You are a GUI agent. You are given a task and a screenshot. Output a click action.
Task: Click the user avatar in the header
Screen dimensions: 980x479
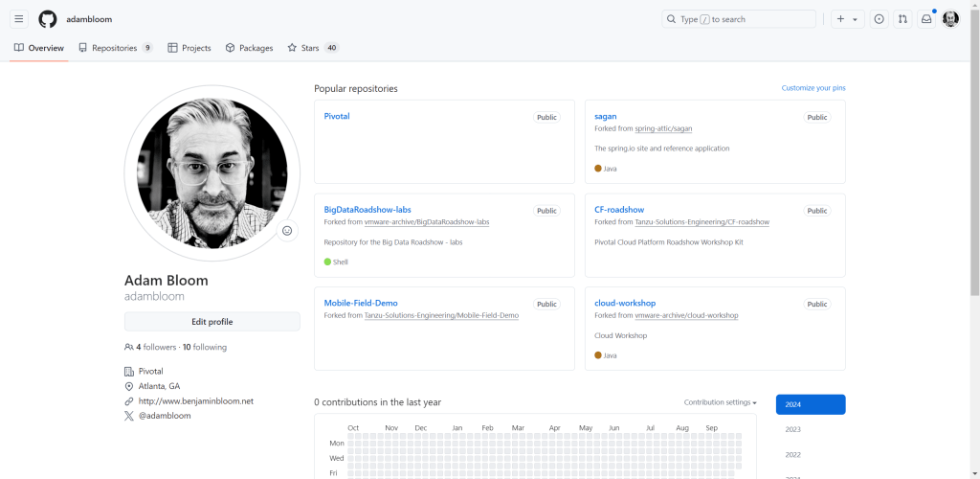950,19
